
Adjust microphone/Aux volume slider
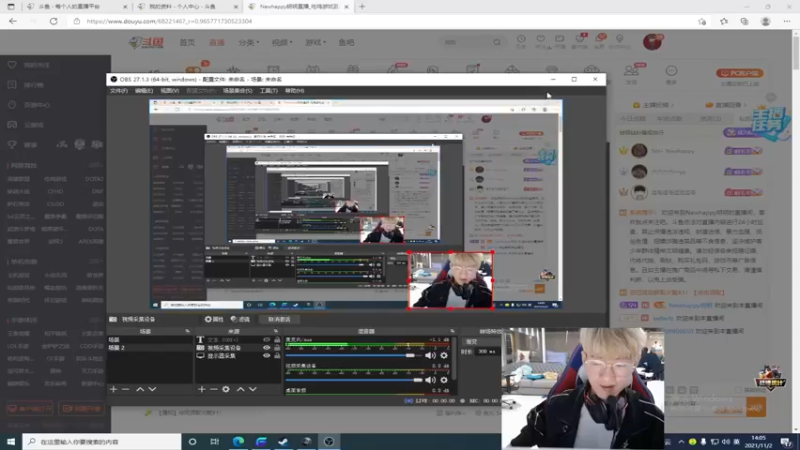click(410, 356)
